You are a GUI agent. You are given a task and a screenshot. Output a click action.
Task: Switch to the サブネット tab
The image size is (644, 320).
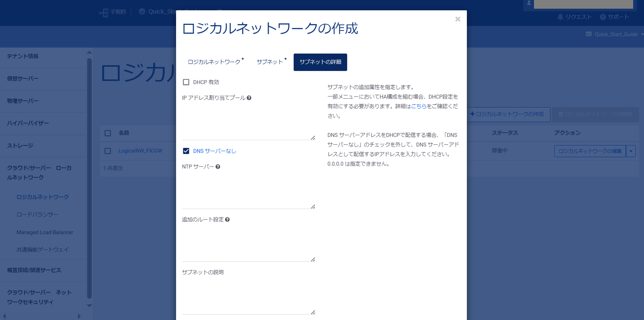[x=271, y=62]
